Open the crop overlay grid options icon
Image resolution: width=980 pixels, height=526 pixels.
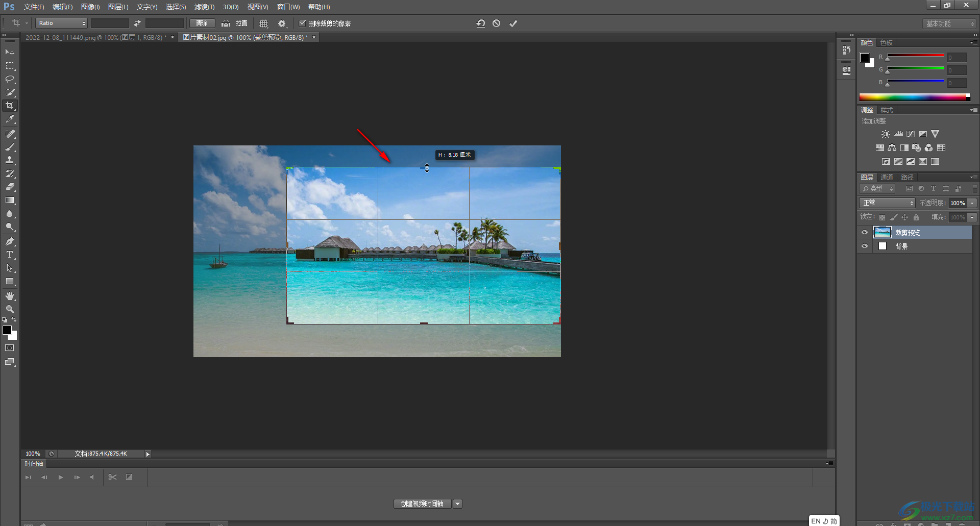[264, 23]
